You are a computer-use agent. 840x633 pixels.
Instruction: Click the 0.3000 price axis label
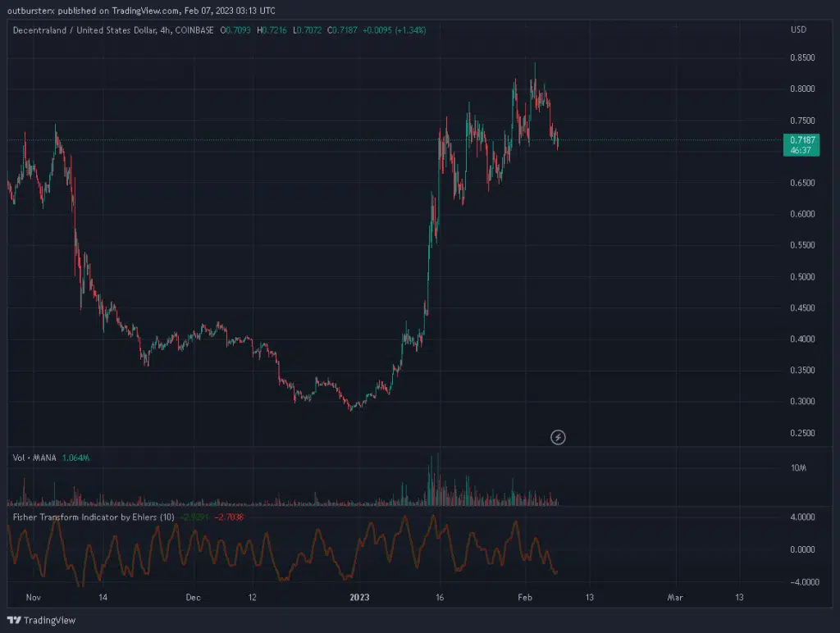point(802,401)
